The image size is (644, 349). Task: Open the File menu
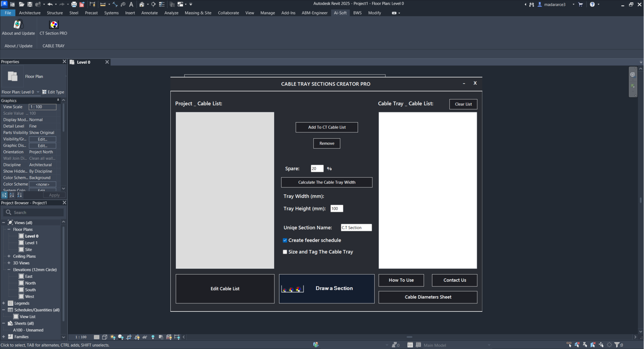8,13
